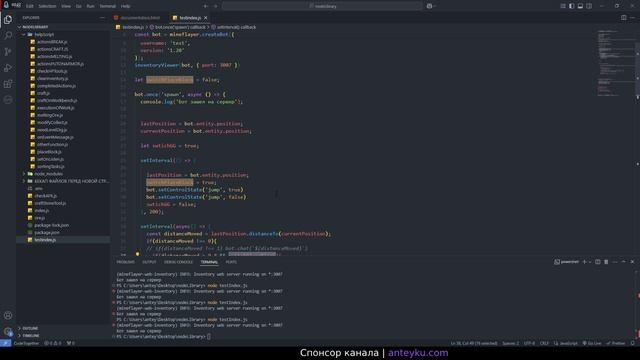Maximize the terminal panel size

pyautogui.click(x=623, y=262)
